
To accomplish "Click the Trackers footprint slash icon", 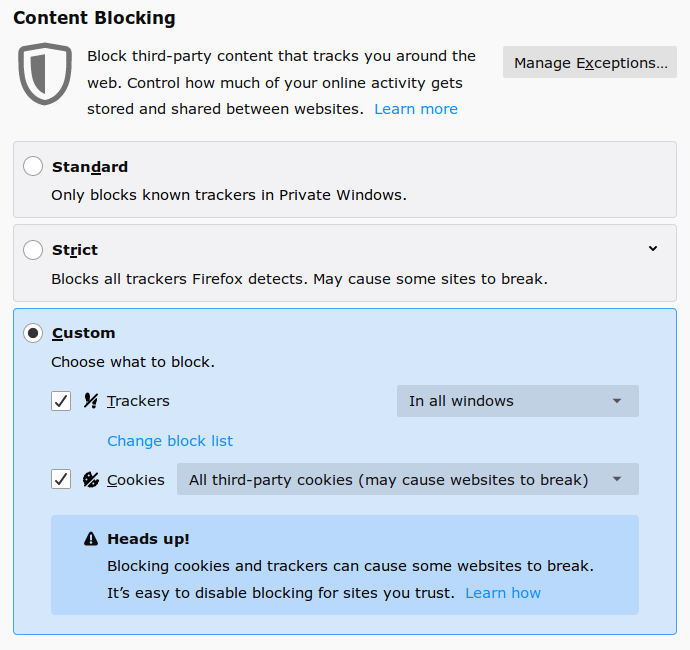I will tap(91, 401).
